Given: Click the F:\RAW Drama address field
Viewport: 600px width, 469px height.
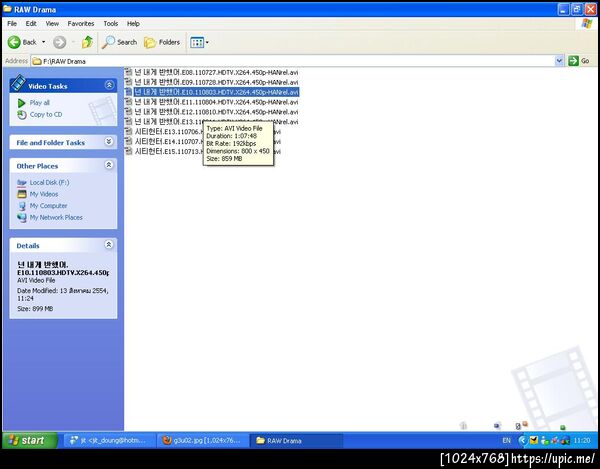Looking at the screenshot, I should click(293, 61).
